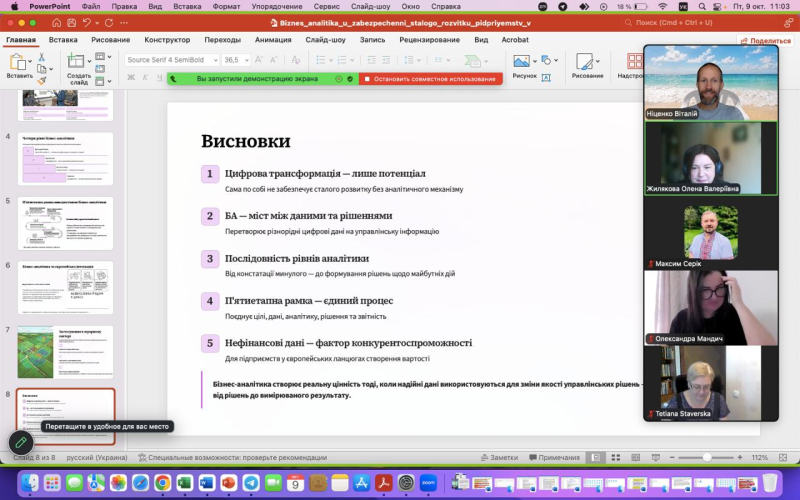Screen dimensions: 800x500
Task: Open the Конструктор ribbon tab
Action: 167,40
